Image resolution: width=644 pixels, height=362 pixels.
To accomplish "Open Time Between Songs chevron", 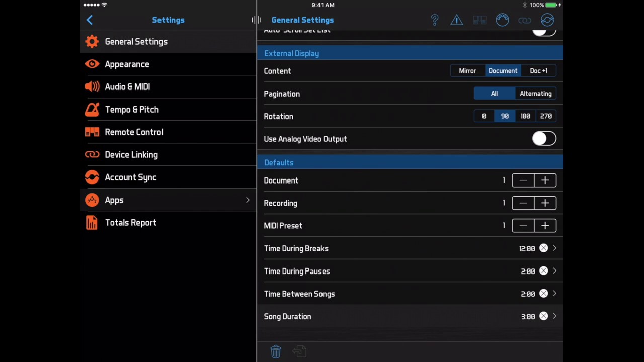I will pos(554,294).
